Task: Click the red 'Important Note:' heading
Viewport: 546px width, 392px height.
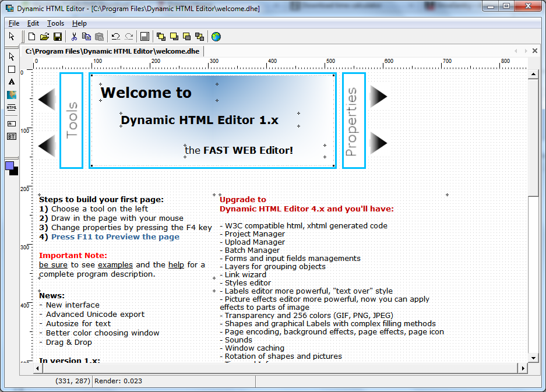Action: [73, 256]
